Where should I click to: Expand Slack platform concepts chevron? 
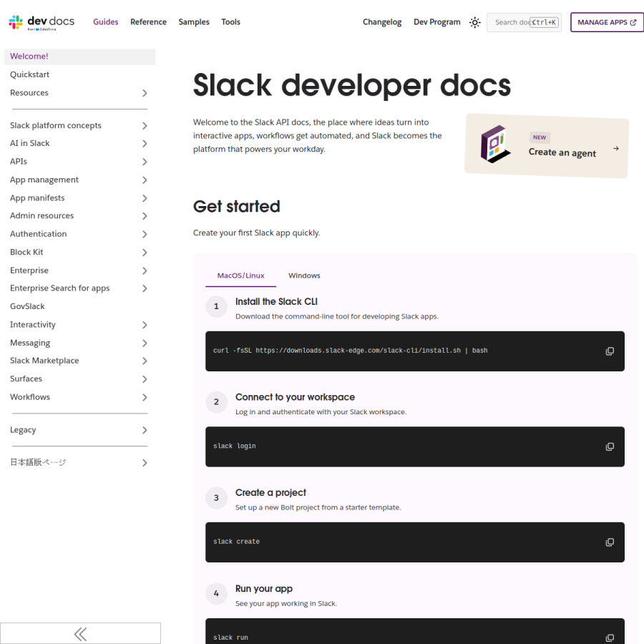click(x=145, y=126)
